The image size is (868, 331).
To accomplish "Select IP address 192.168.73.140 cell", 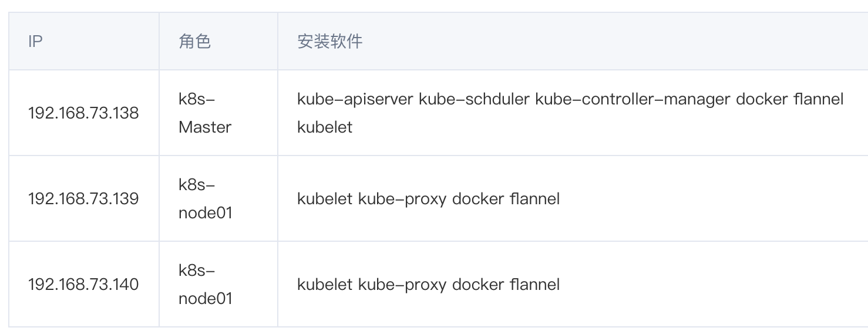I will pyautogui.click(x=83, y=284).
